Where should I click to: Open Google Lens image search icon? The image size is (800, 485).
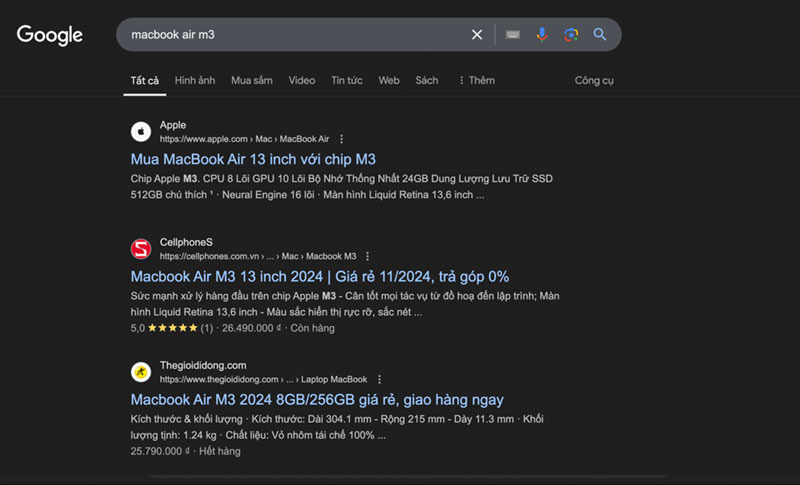click(x=570, y=35)
